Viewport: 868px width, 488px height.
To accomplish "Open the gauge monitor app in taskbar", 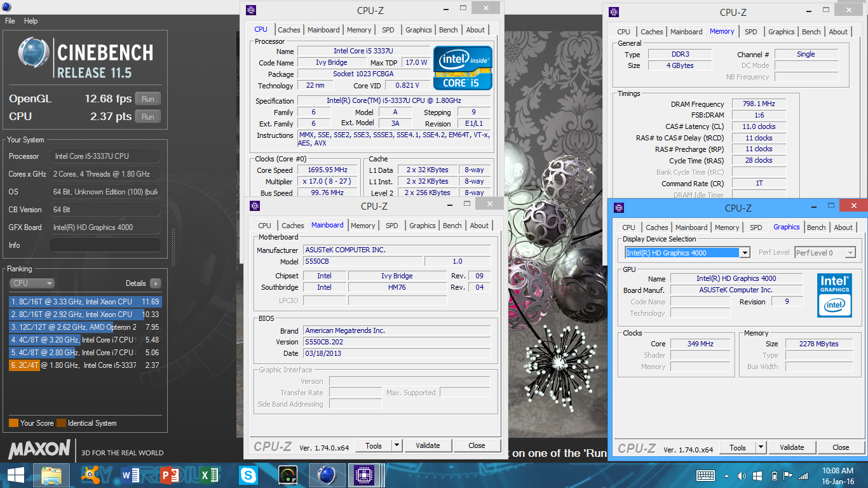I will click(x=287, y=475).
